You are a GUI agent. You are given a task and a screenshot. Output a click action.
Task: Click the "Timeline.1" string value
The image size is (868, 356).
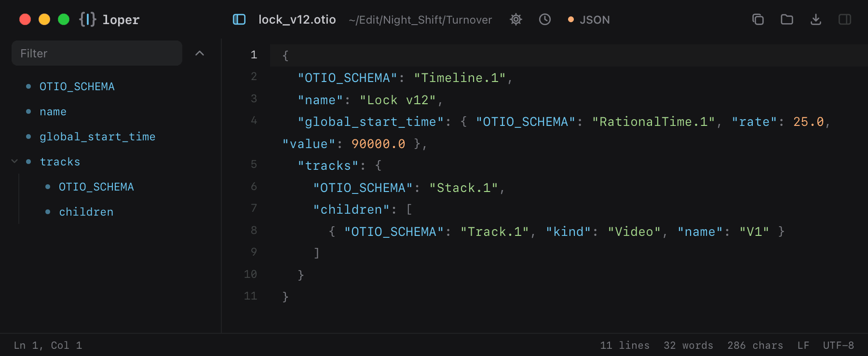460,78
